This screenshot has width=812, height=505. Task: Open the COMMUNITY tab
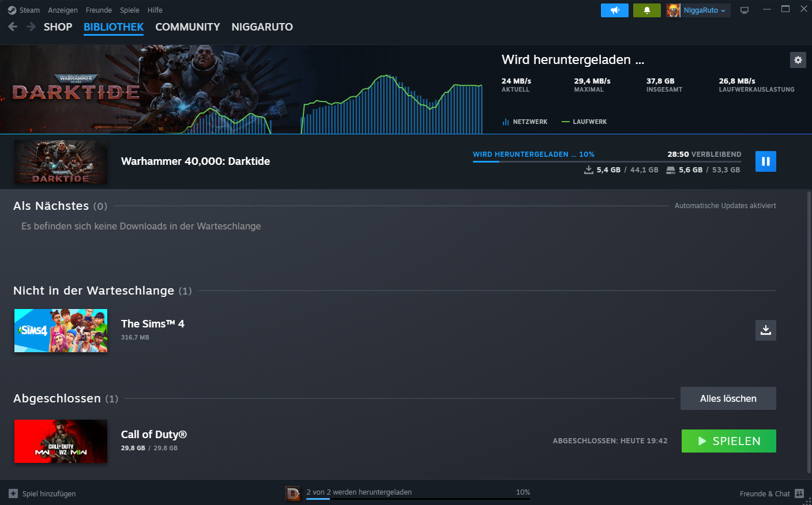(x=187, y=27)
